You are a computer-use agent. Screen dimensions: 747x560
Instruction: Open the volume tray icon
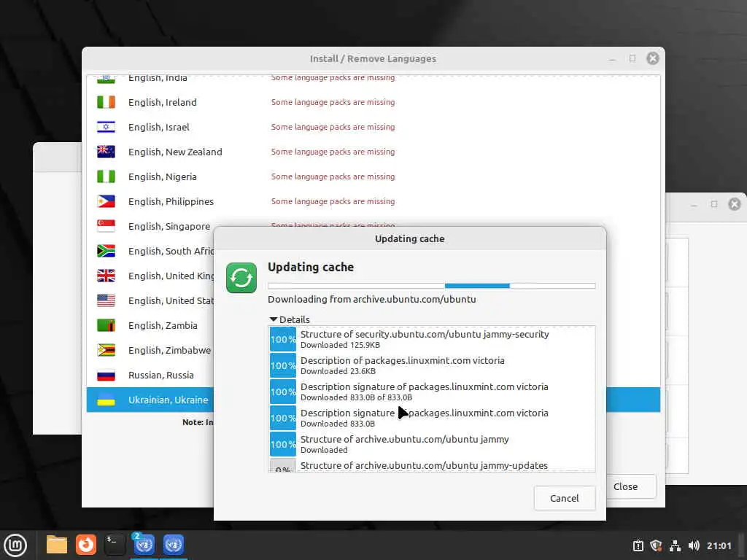click(694, 545)
